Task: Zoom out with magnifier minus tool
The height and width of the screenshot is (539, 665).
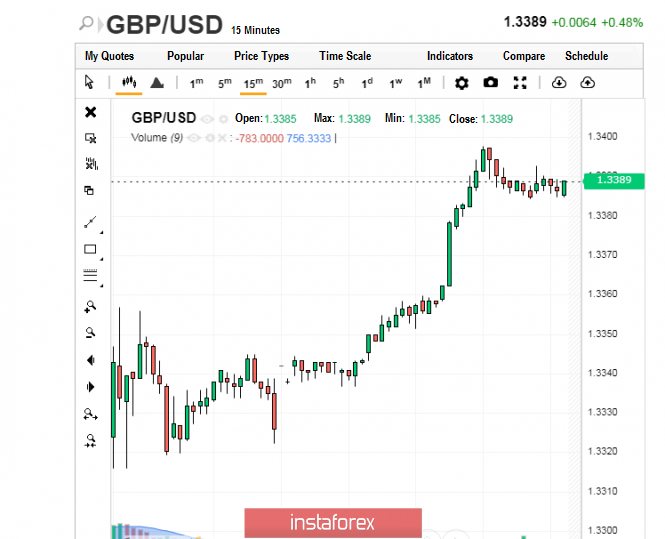Action: tap(90, 332)
